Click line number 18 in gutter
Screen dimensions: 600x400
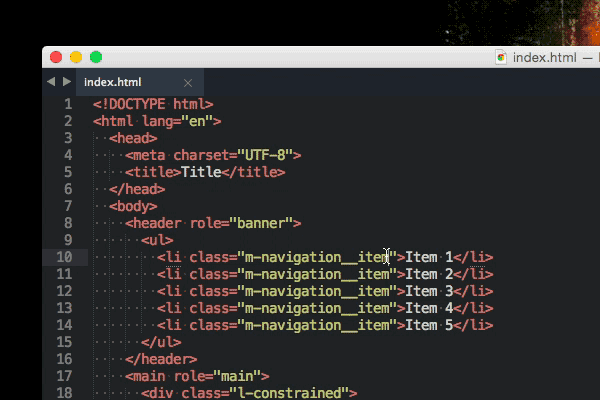(64, 393)
